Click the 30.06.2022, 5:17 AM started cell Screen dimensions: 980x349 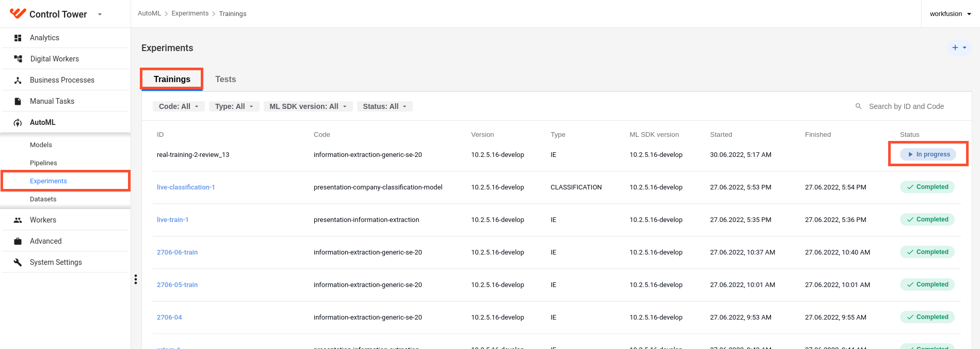pos(741,155)
